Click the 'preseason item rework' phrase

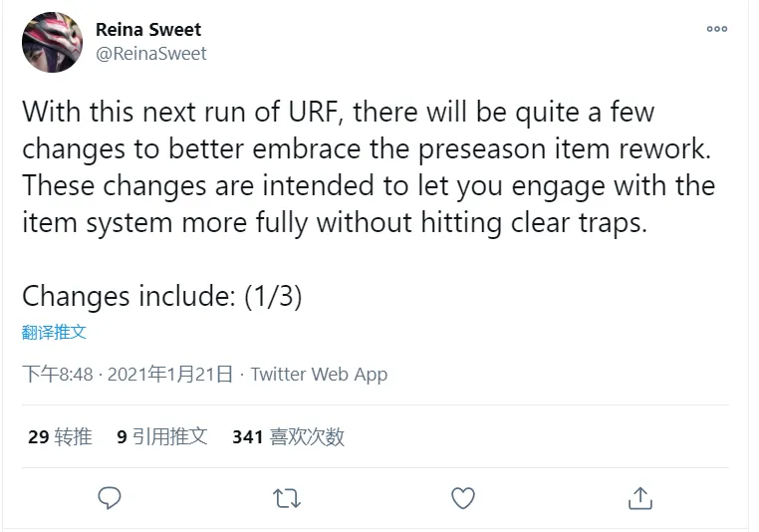point(565,149)
